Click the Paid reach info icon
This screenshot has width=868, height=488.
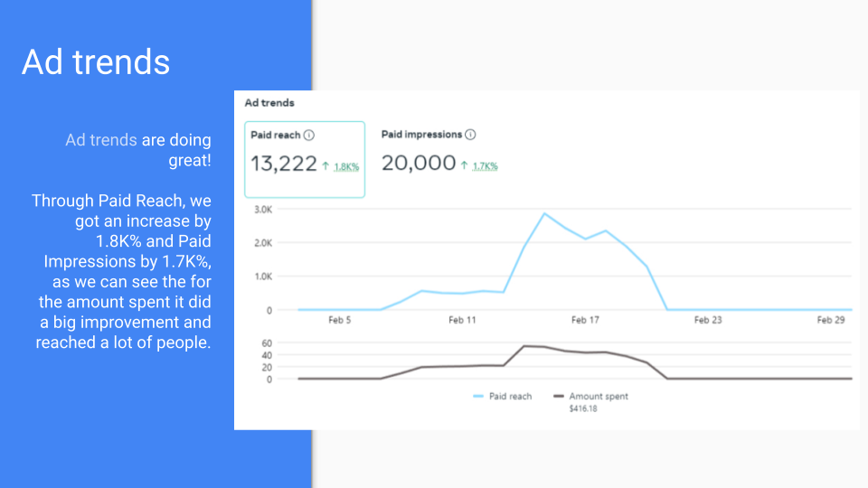tap(309, 135)
